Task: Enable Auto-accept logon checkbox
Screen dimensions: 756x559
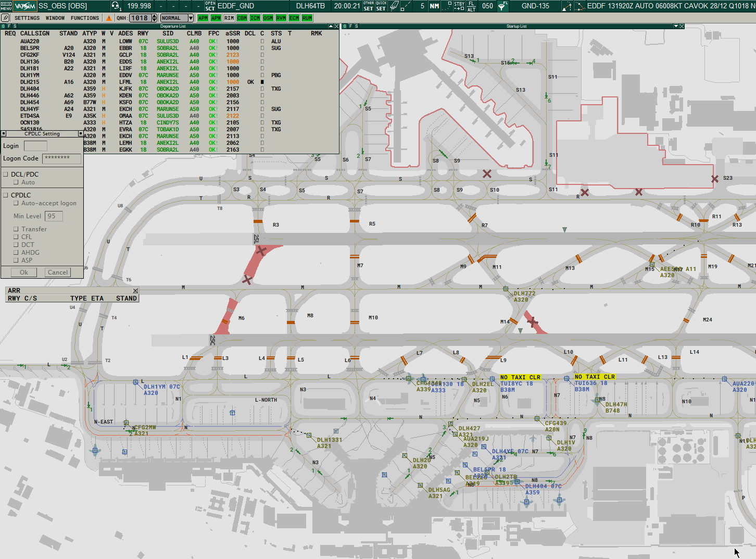Action: tap(16, 203)
